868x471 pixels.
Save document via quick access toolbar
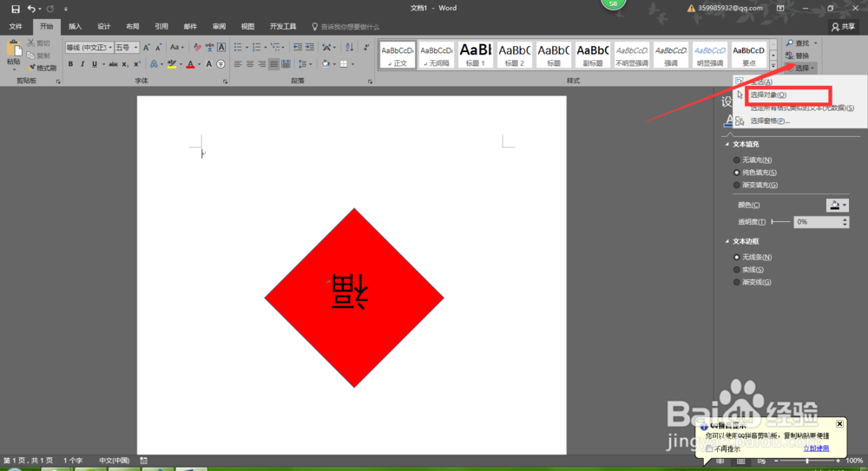pyautogui.click(x=16, y=9)
